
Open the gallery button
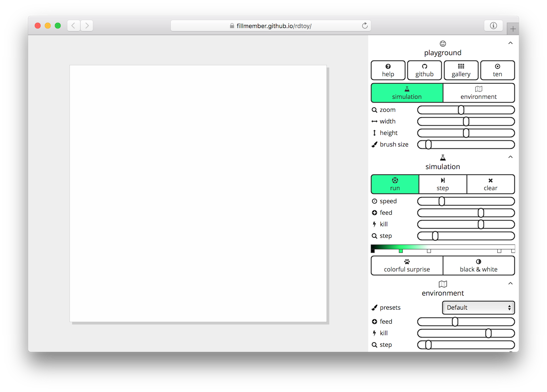click(461, 70)
